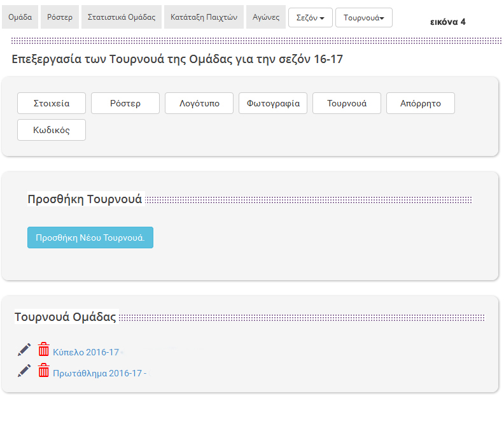Open the Απόρρητο settings button
The height and width of the screenshot is (426, 504).
[421, 103]
